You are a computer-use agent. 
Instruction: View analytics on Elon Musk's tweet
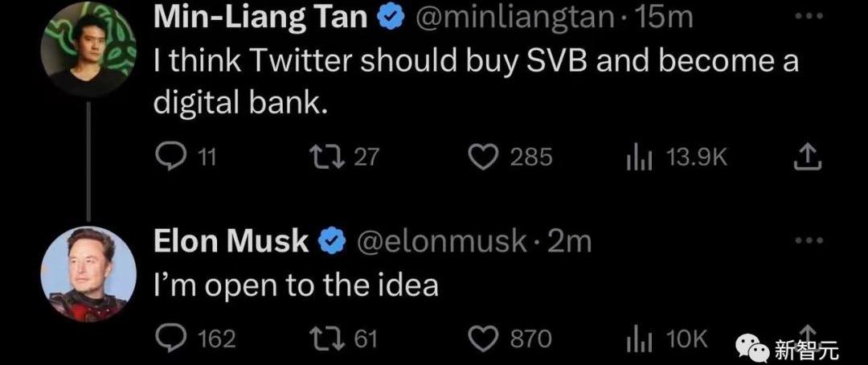tap(637, 339)
